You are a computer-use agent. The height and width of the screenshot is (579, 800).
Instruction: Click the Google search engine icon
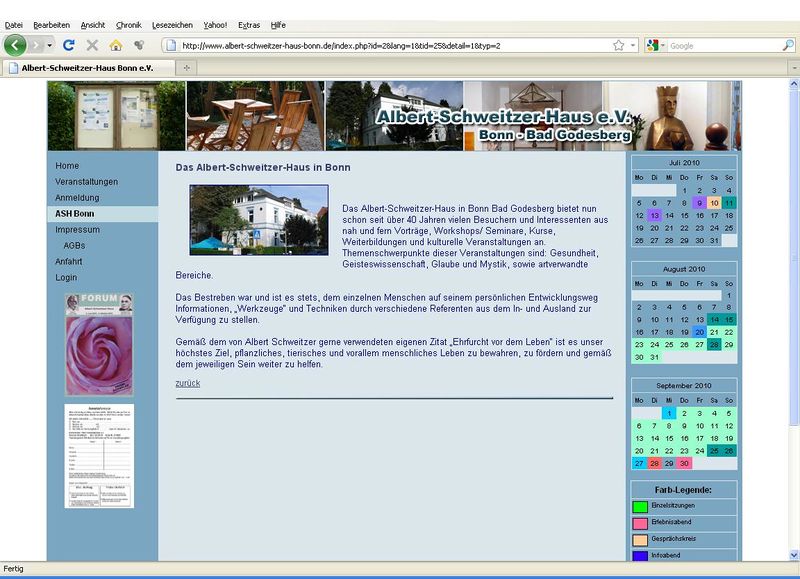coord(653,45)
